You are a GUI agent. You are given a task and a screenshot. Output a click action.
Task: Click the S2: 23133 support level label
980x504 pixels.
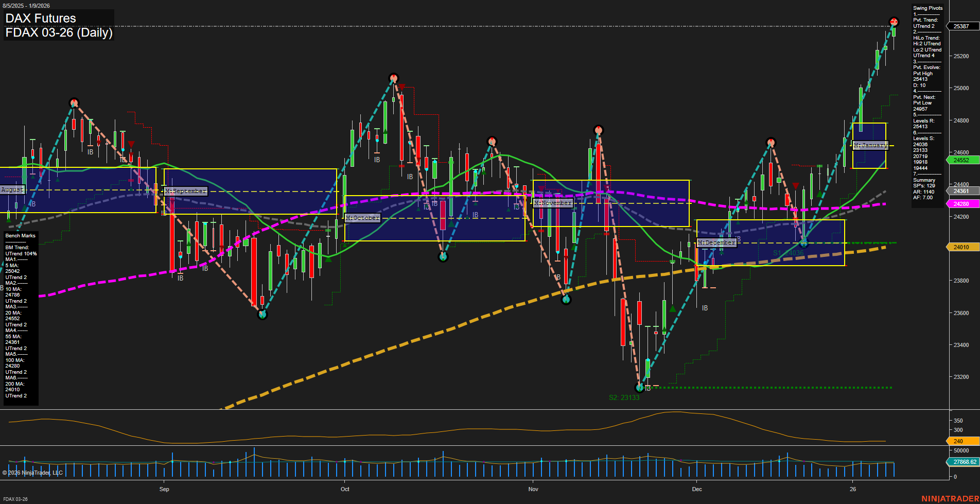[624, 397]
